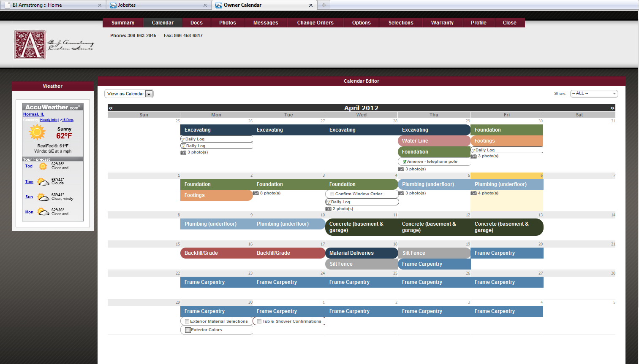Click partly cloudy icon in Tom forecast row
Screen dimensions: 639x364
pyautogui.click(x=43, y=182)
